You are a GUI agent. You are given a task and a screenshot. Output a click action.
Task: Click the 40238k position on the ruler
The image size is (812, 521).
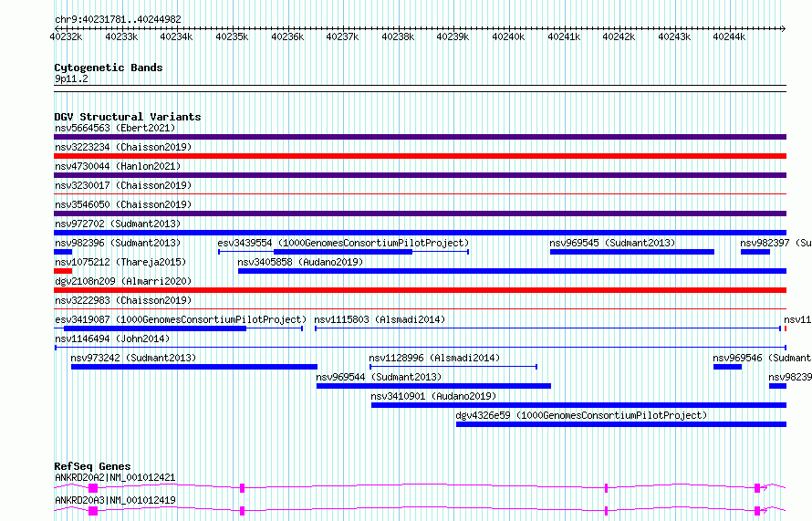[x=398, y=36]
